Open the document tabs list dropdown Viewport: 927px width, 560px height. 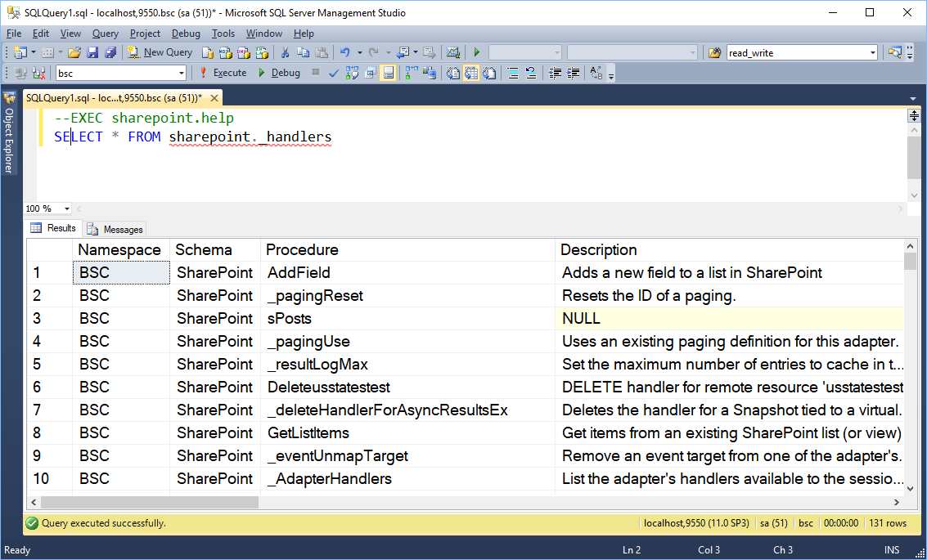pos(913,99)
